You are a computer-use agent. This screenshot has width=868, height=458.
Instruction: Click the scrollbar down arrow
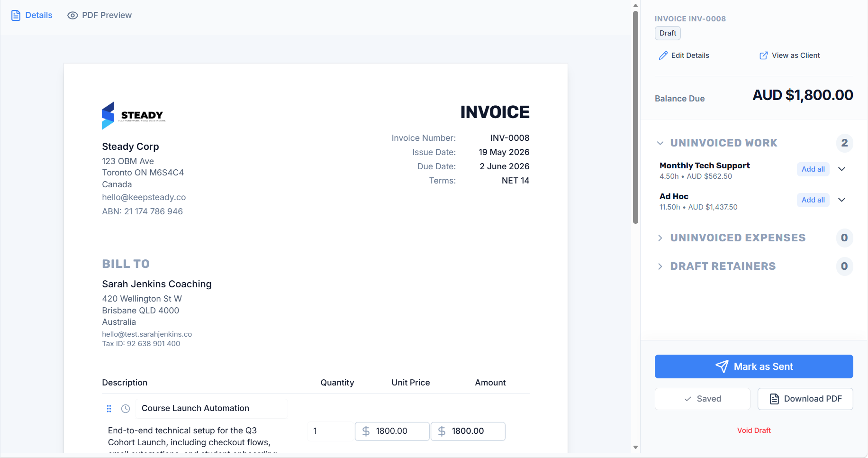tap(635, 447)
